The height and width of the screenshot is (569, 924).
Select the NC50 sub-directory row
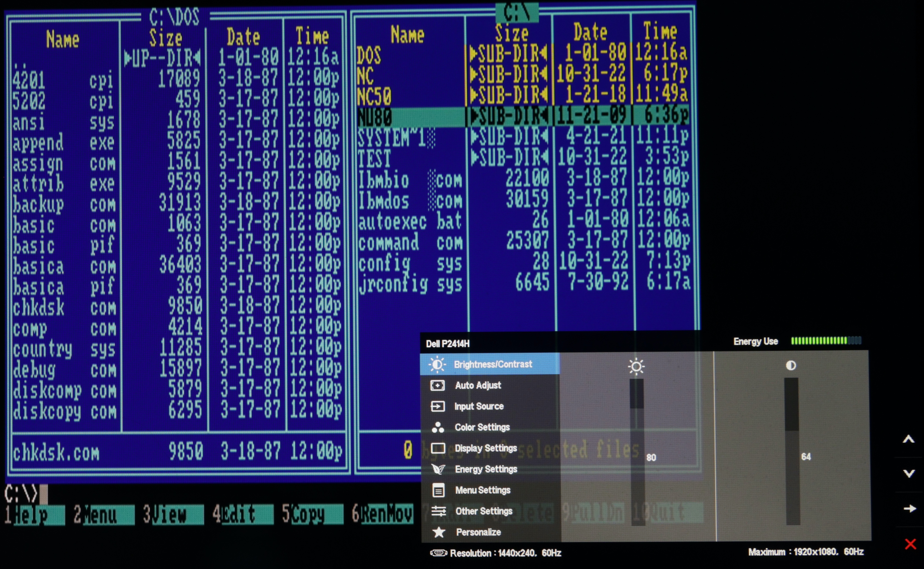pyautogui.click(x=523, y=96)
